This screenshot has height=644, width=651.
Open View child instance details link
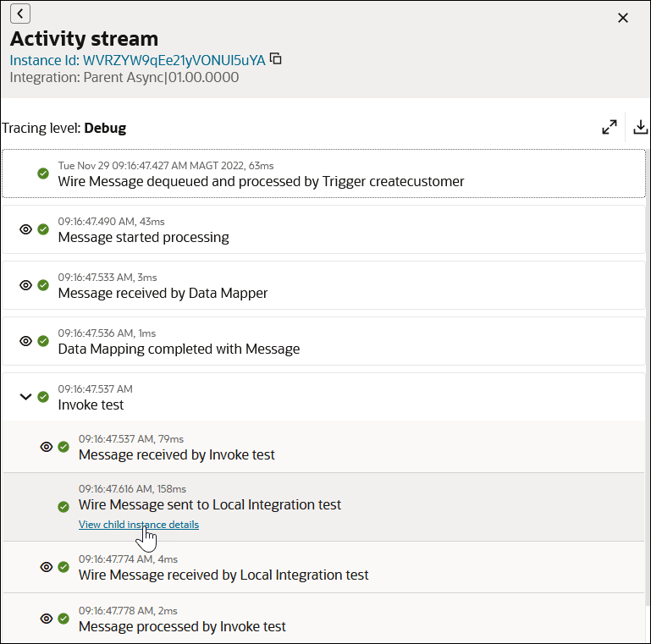point(139,525)
